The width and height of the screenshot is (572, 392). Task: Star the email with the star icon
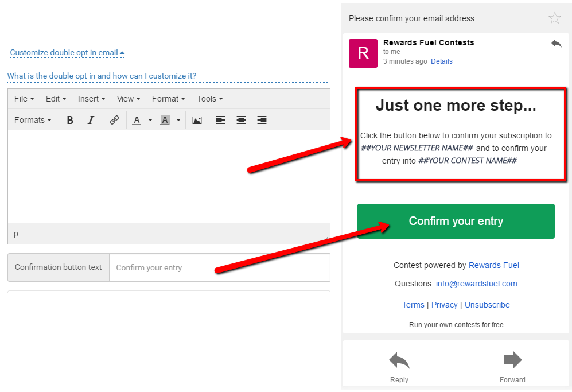point(554,18)
